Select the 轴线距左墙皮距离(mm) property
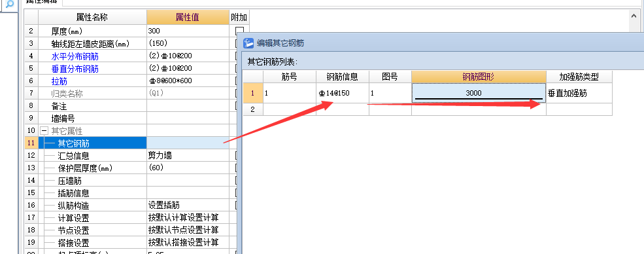Image resolution: width=644 pixels, height=254 pixels. (92, 43)
